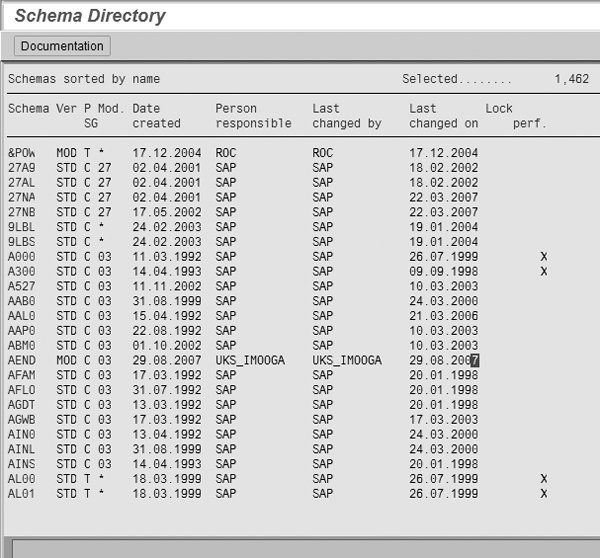Select schema &POW row
The height and width of the screenshot is (558, 600).
click(x=22, y=154)
